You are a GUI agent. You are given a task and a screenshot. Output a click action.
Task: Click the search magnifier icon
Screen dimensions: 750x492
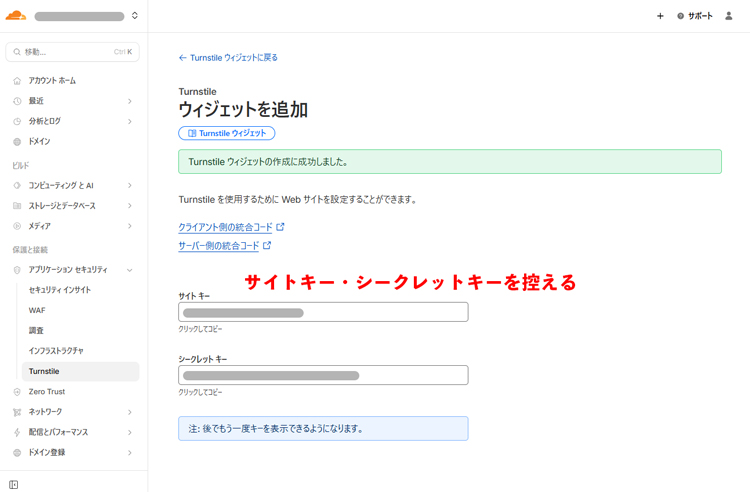coord(17,52)
